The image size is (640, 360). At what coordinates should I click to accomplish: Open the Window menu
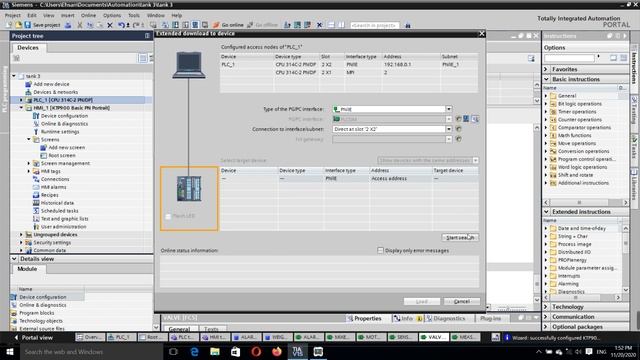tap(156, 15)
